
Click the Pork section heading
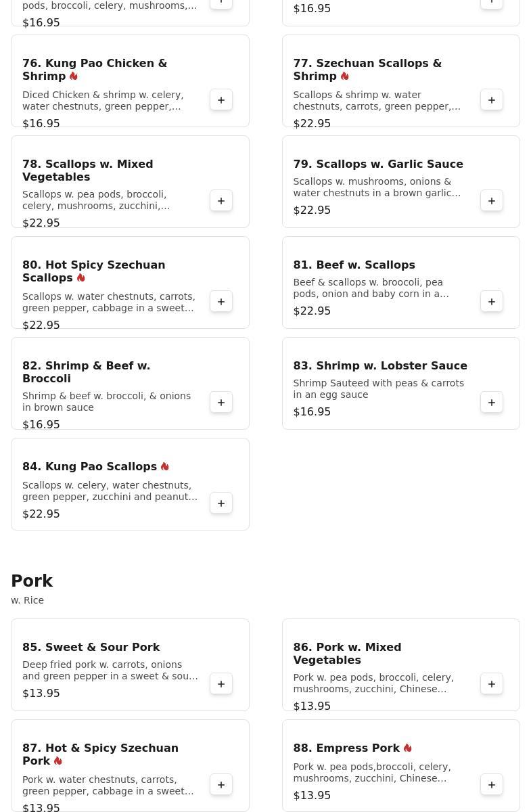click(32, 581)
